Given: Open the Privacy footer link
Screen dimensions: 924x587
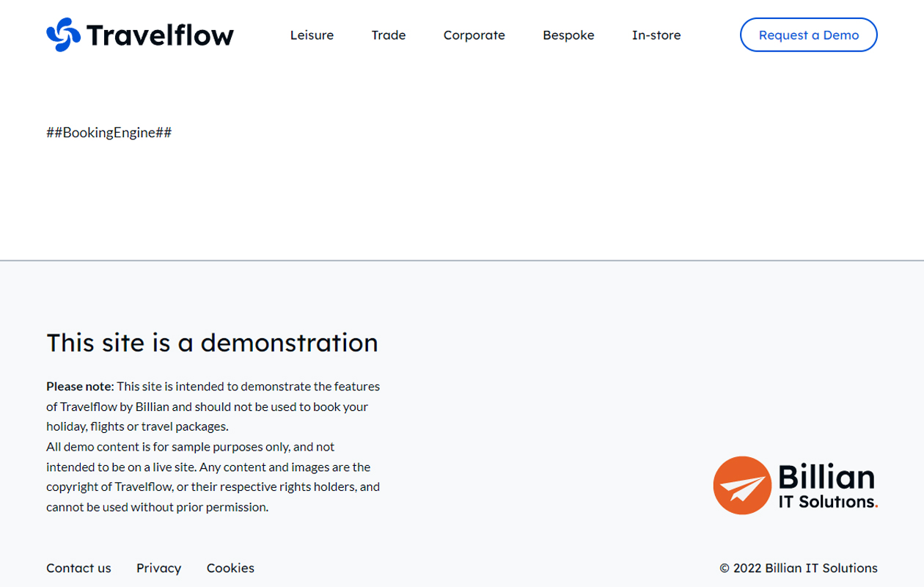Looking at the screenshot, I should click(x=158, y=568).
